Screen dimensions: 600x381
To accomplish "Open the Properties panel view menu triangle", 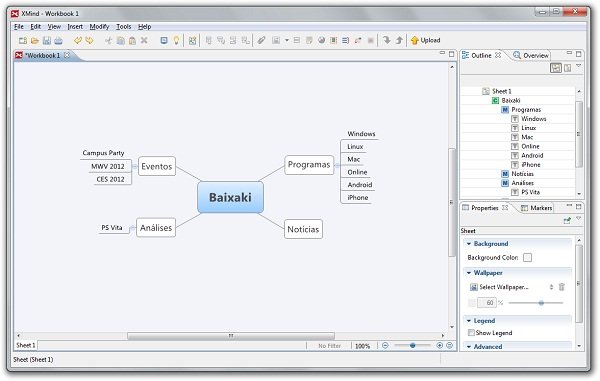I will point(579,218).
